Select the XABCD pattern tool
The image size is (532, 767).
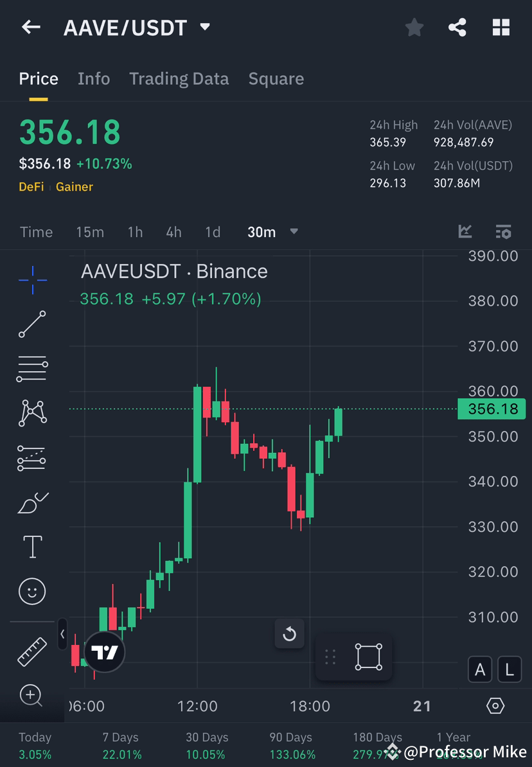(32, 413)
